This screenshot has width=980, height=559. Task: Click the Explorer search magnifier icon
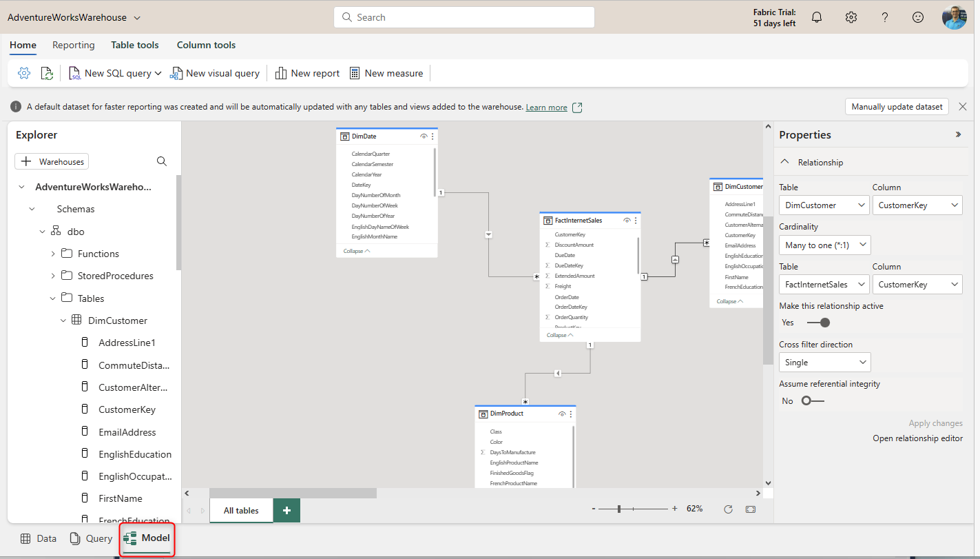click(x=162, y=161)
